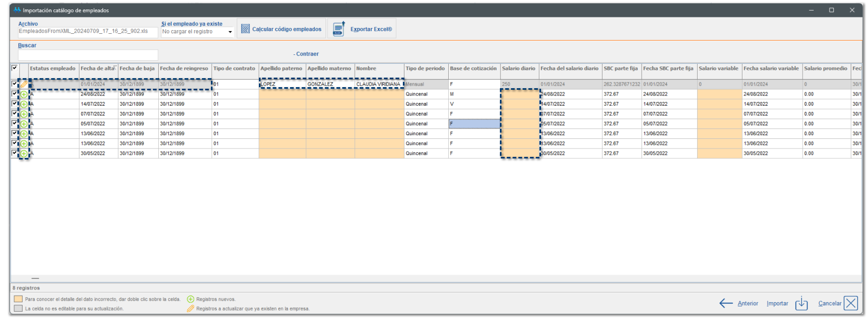Click the Cancelar X icon
The image size is (868, 319).
point(851,303)
